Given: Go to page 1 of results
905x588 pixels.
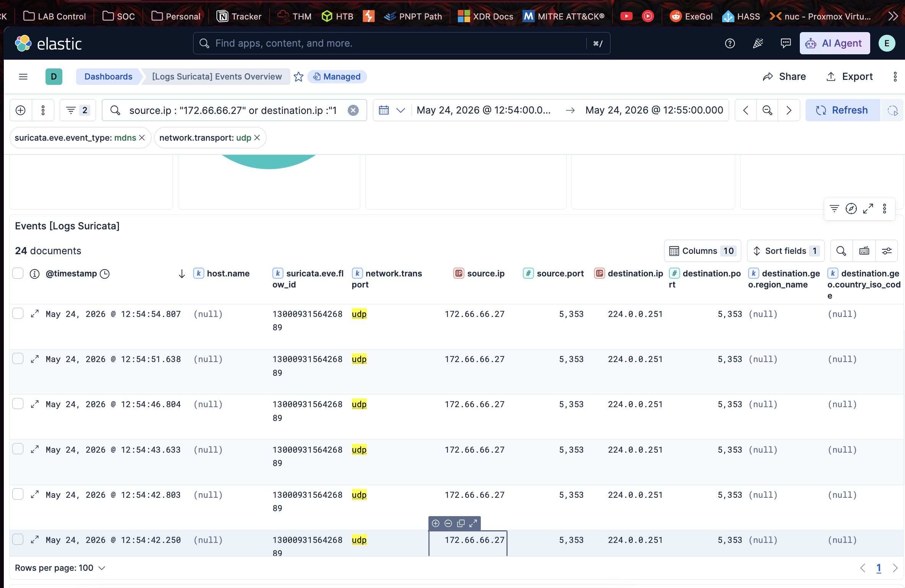Looking at the screenshot, I should pyautogui.click(x=879, y=568).
